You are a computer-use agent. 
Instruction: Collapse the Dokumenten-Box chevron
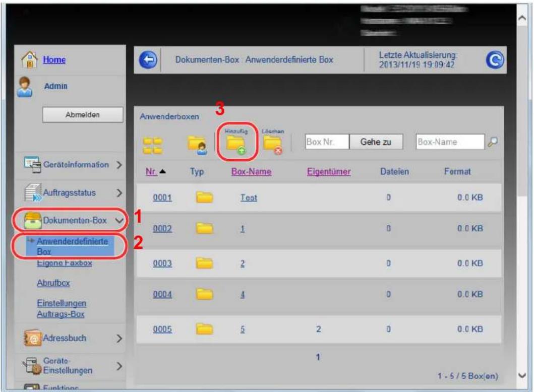pos(119,221)
